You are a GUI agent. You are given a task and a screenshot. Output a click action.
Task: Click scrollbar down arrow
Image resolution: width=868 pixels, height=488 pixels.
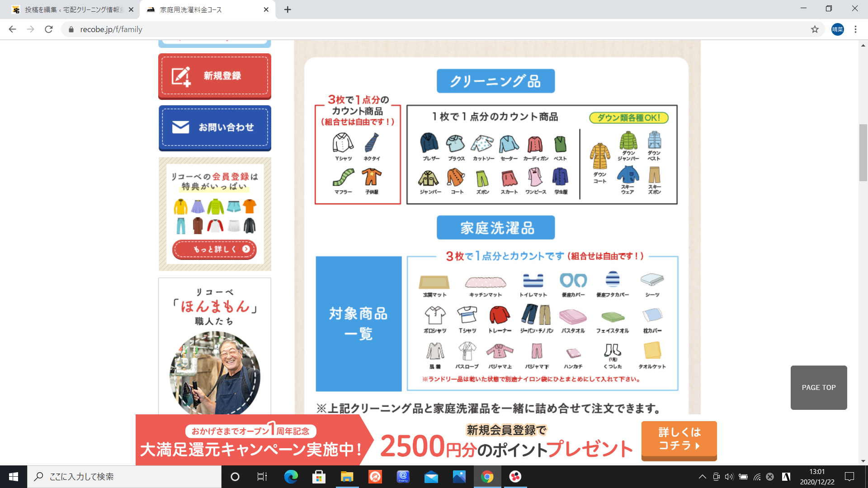[863, 461]
